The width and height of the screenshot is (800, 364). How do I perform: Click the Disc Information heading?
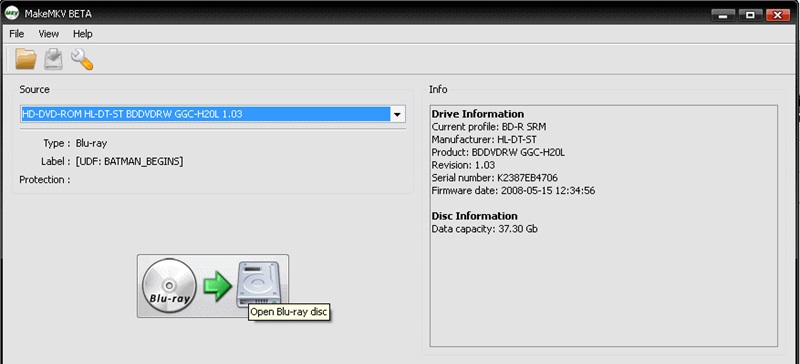point(474,215)
